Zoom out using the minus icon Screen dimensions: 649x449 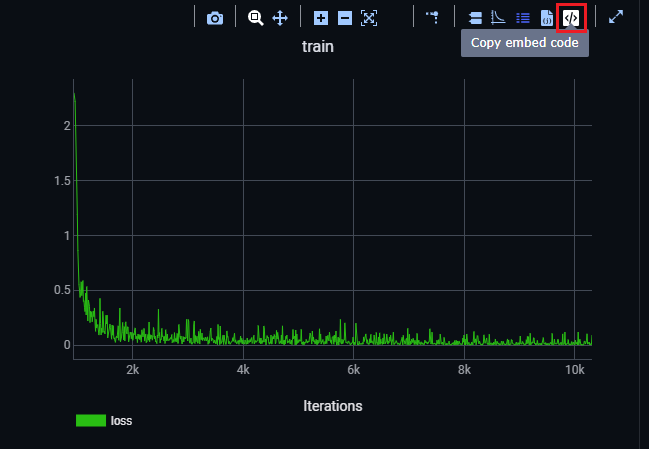click(x=345, y=18)
